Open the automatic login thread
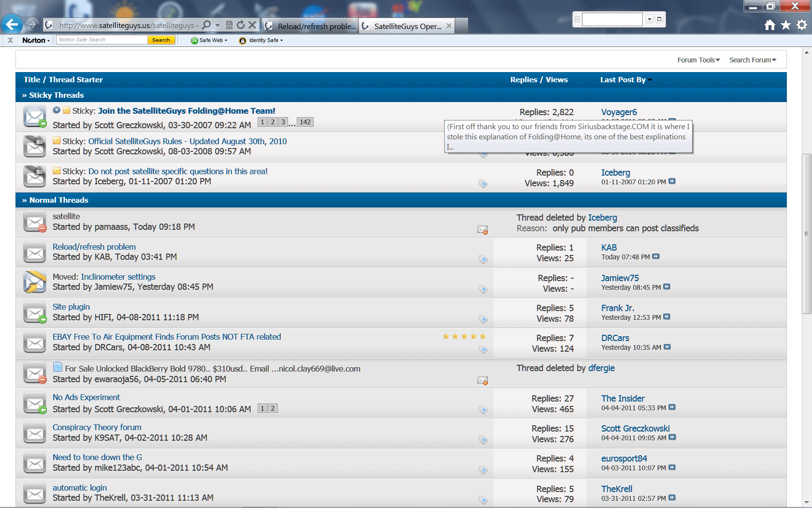 80,488
